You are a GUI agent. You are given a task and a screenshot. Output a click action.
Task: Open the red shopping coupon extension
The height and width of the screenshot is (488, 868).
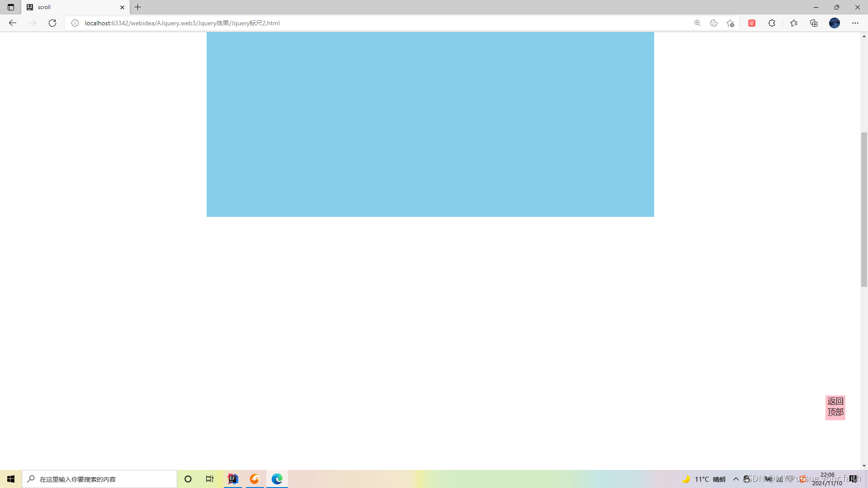click(x=752, y=23)
